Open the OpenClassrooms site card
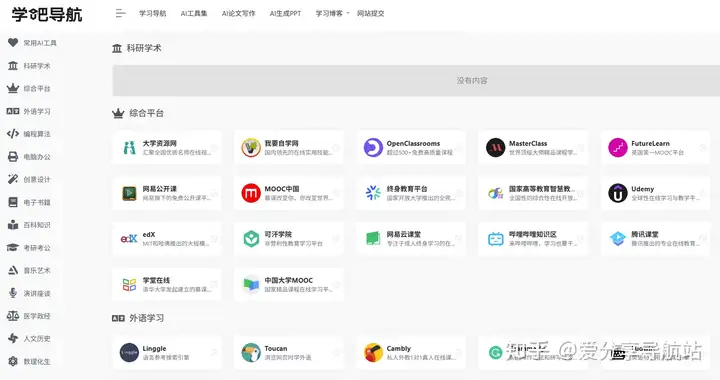Screen dimensions: 720x380 [411, 147]
